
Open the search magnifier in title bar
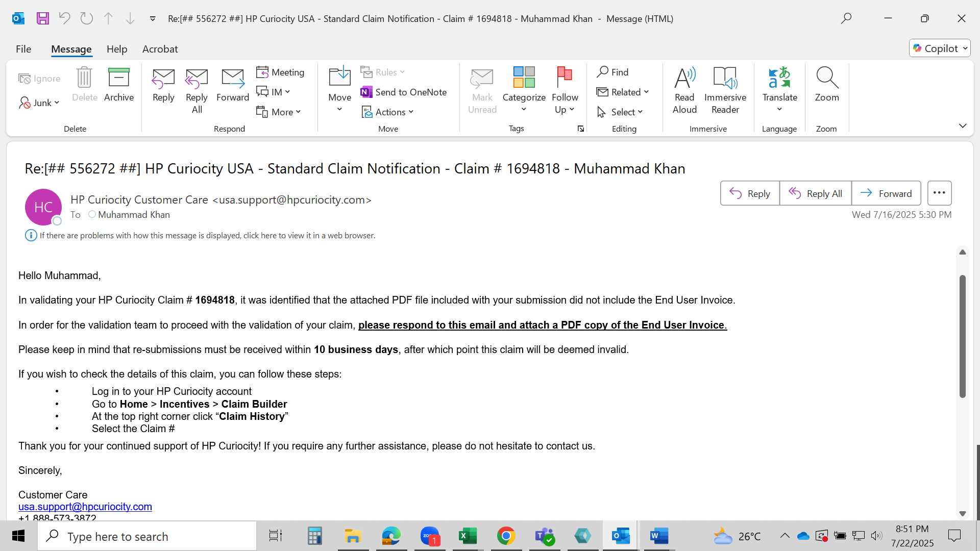tap(846, 18)
